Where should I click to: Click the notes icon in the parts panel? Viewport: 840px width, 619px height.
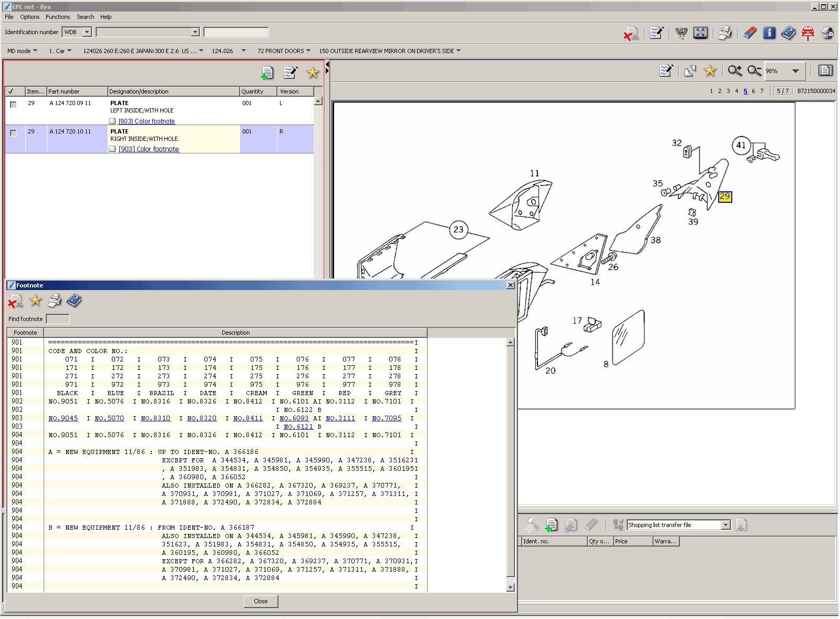coord(291,73)
